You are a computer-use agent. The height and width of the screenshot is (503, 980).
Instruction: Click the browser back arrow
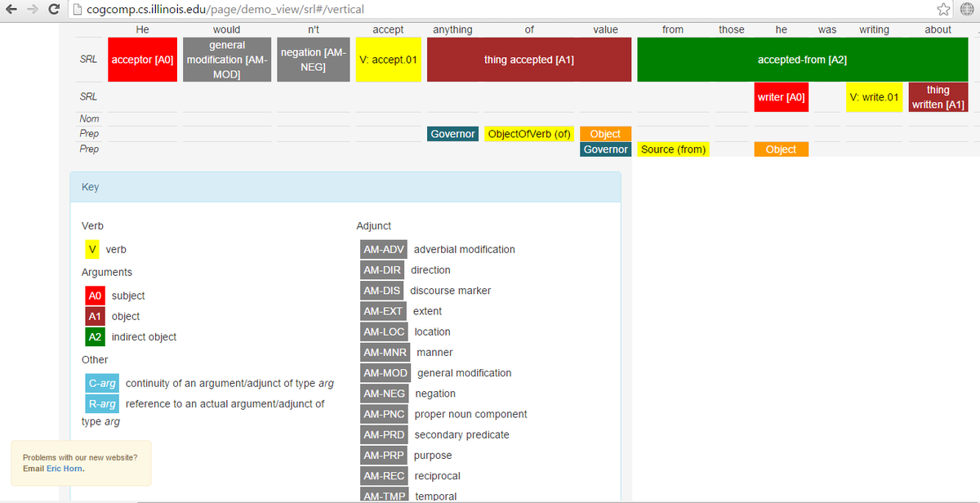click(x=11, y=10)
